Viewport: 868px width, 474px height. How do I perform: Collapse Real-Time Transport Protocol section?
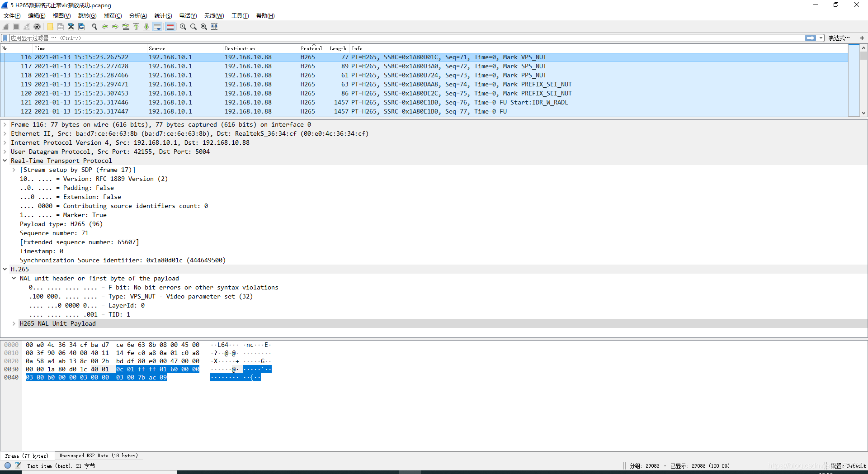click(5, 161)
